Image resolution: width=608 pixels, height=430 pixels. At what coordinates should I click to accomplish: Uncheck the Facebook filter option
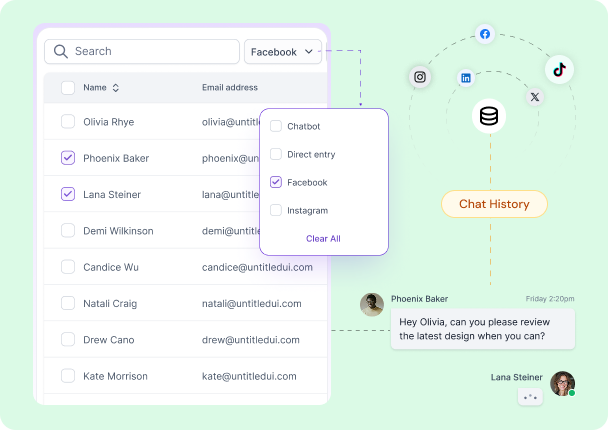[x=276, y=183]
